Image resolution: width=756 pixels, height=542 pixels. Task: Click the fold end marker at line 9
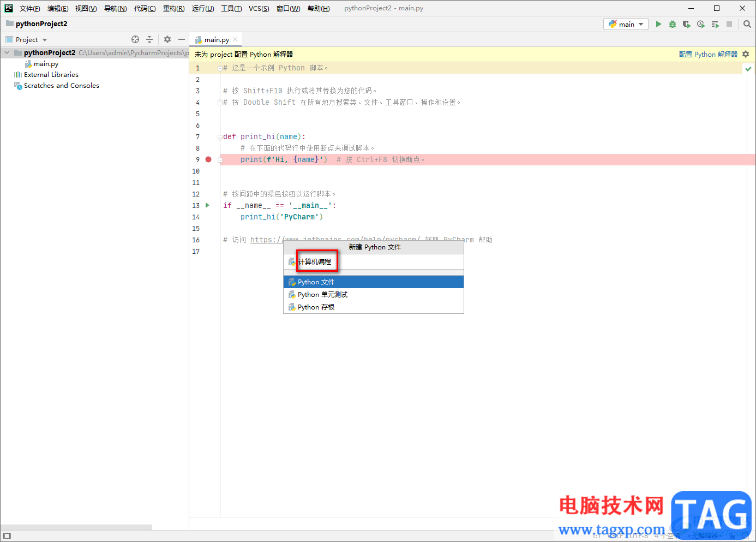220,160
